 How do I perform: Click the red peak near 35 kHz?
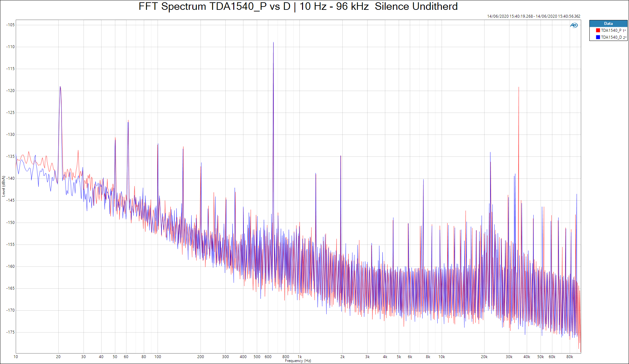pos(519,88)
